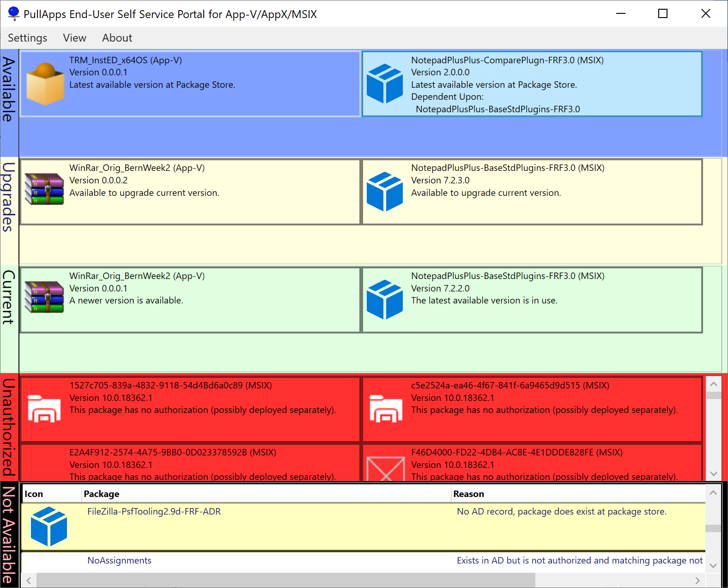Click WinRar icon in Upgrades section

tap(44, 188)
